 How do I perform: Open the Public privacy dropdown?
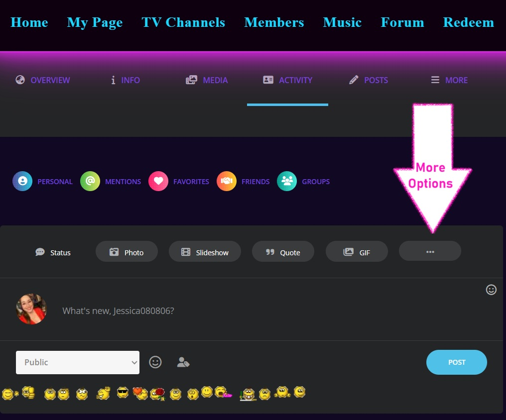78,362
